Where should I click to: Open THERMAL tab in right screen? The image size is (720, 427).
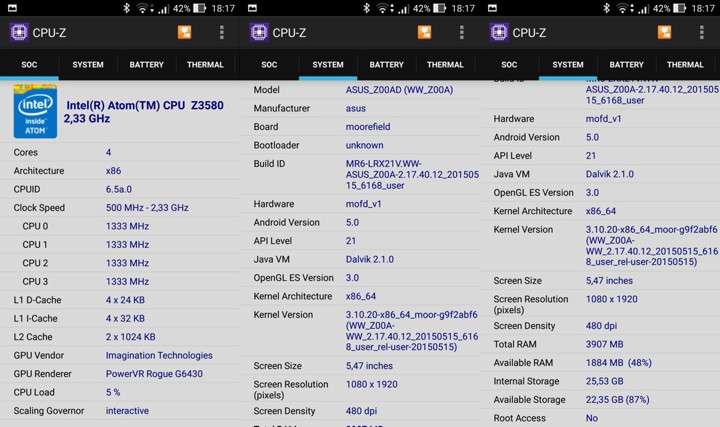[x=686, y=65]
